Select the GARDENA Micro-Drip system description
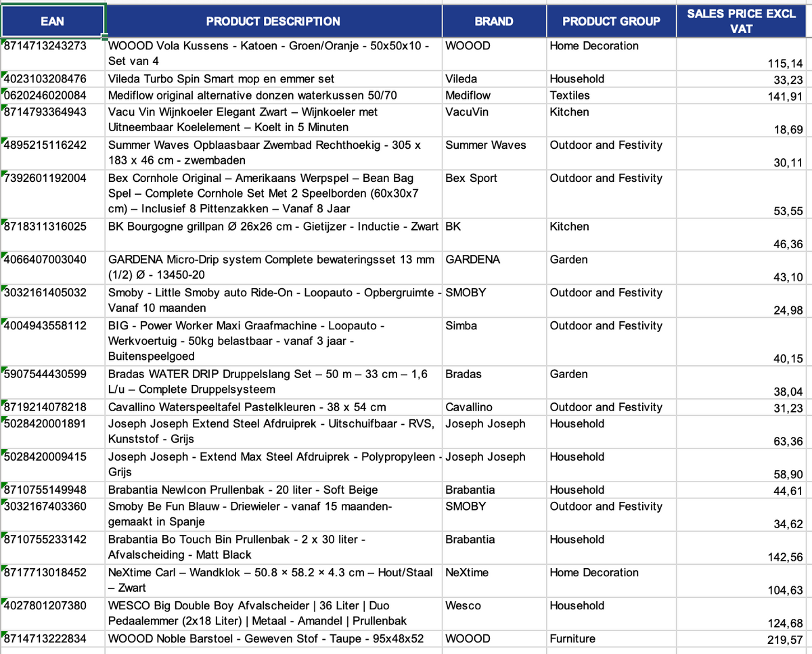 273,268
